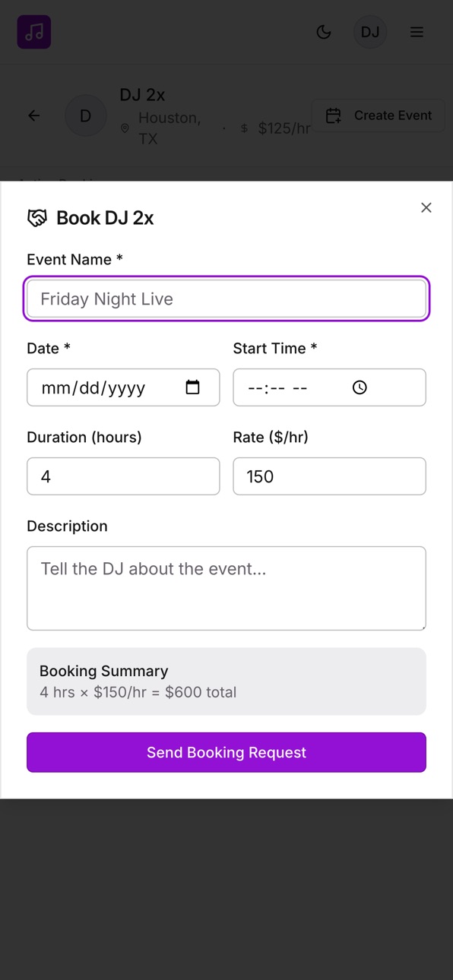Screen dimensions: 453x980
Task: Send the booking request
Action: click(x=226, y=752)
